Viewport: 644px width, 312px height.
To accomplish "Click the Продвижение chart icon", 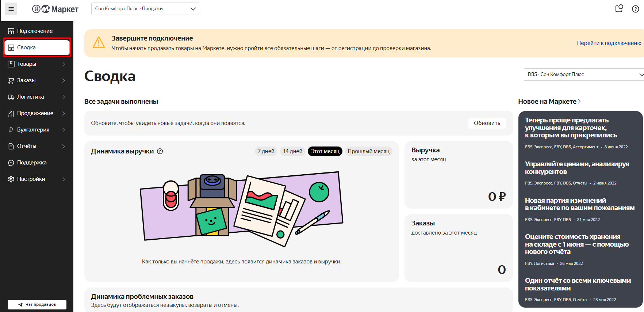I will pyautogui.click(x=11, y=113).
